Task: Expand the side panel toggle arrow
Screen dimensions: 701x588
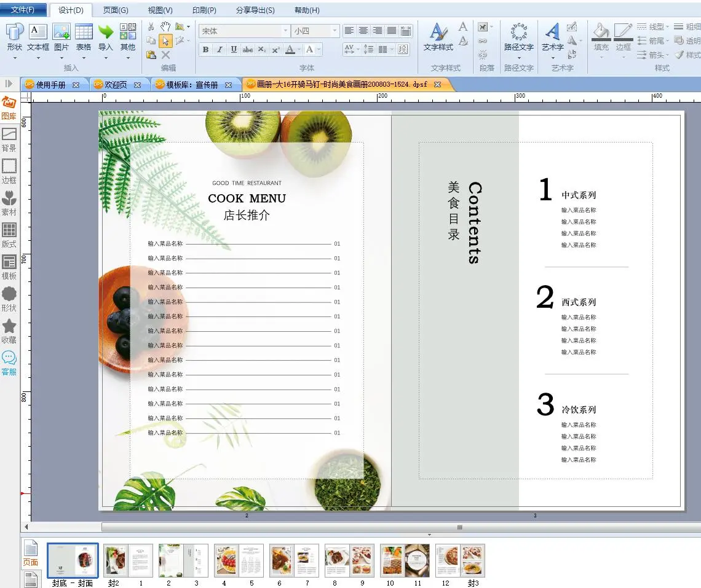Action: point(9,84)
